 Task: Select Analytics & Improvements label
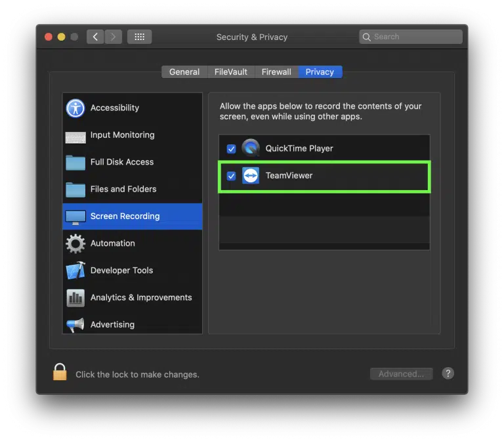coord(141,298)
